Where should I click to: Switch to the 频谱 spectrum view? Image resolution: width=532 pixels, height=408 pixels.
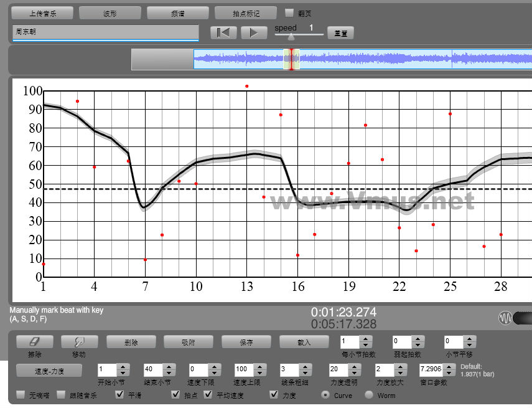tap(178, 12)
